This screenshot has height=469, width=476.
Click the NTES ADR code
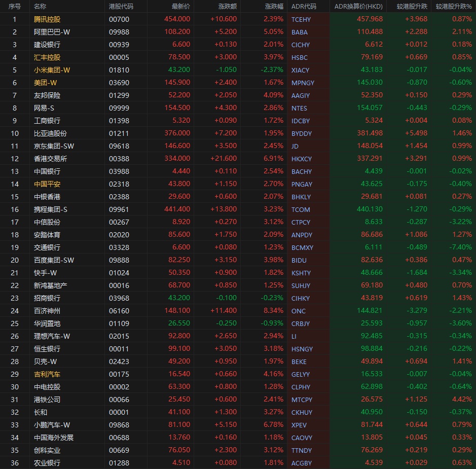299,109
